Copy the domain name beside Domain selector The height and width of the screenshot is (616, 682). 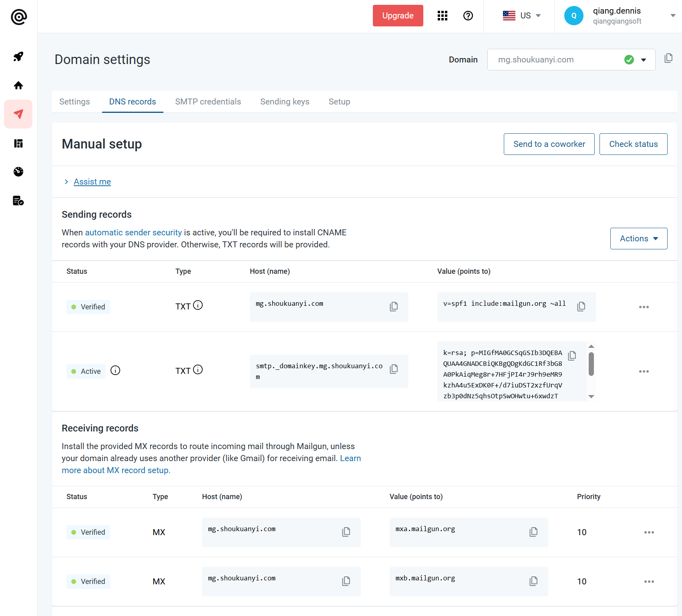click(668, 58)
